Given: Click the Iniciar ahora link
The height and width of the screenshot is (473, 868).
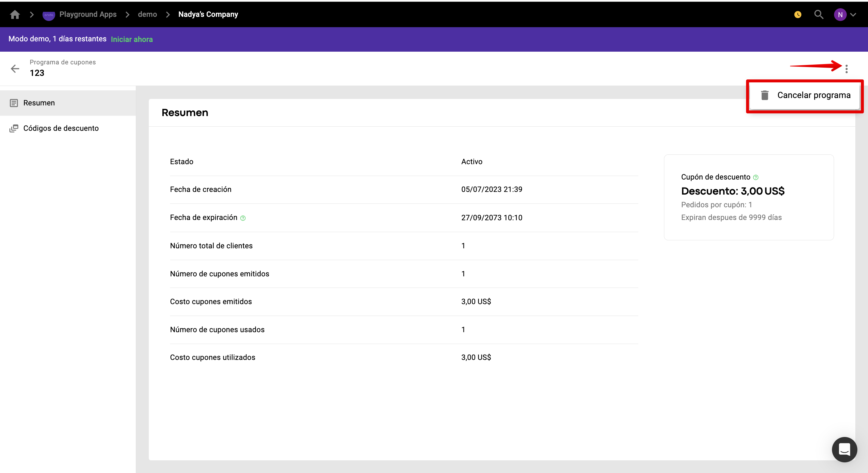Looking at the screenshot, I should pos(132,39).
